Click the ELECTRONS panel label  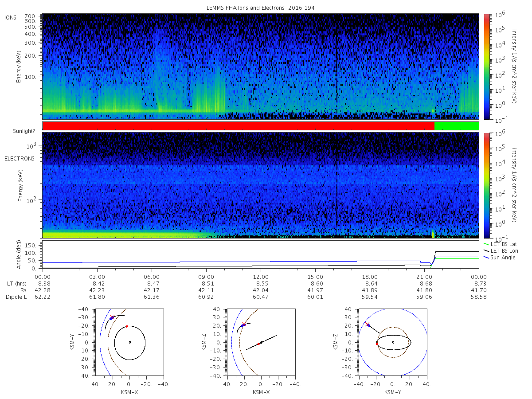(19, 158)
